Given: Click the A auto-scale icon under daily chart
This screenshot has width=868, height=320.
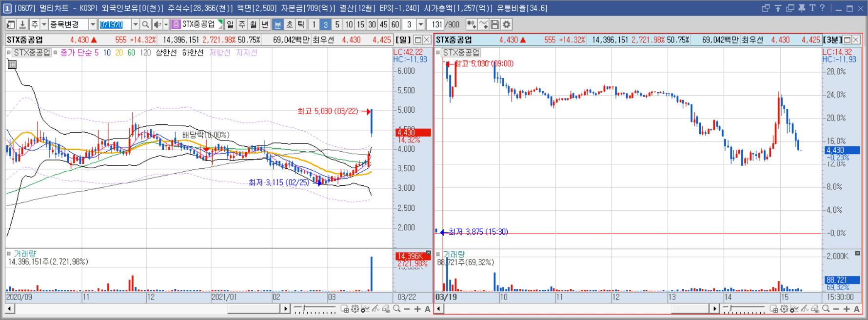Looking at the screenshot, I should [x=428, y=309].
